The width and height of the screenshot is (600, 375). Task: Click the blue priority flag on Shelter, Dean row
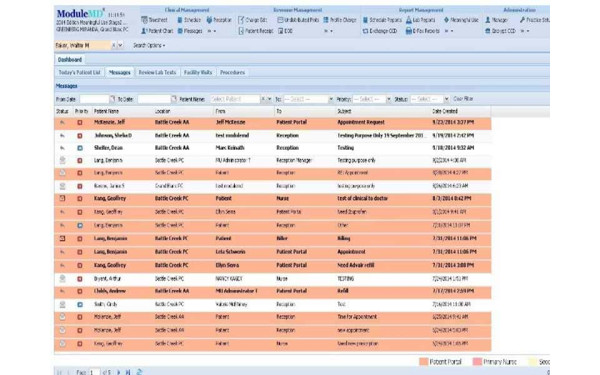(80, 148)
